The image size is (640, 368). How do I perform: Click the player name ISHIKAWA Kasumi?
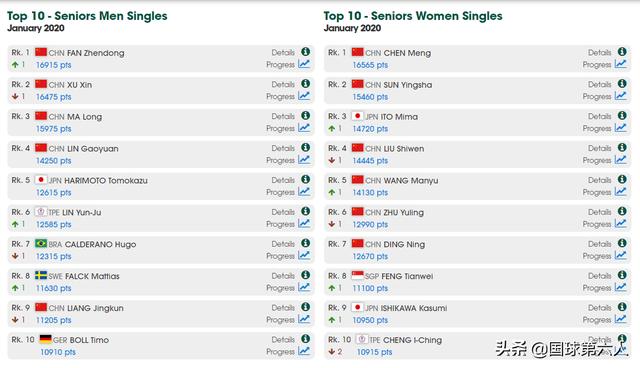414,308
